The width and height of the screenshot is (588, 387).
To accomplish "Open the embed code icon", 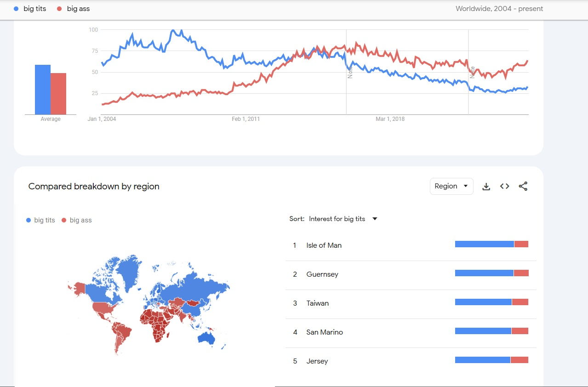I will (504, 186).
